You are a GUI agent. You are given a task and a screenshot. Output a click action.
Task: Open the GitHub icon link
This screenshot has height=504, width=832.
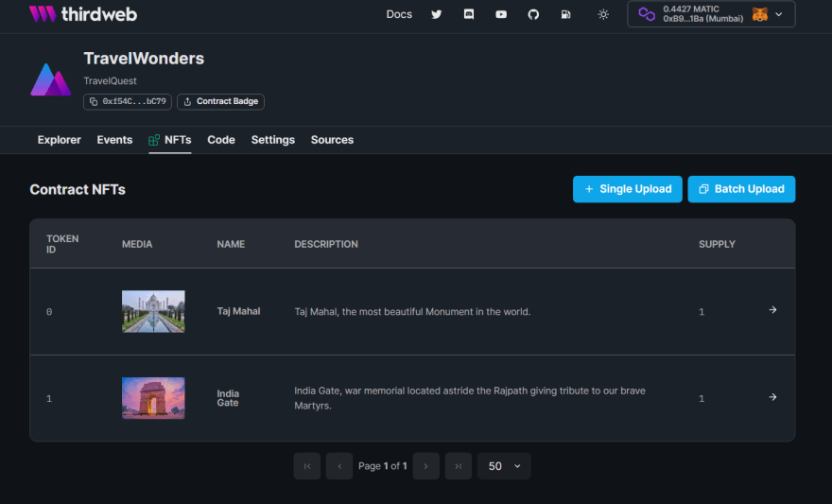(x=533, y=14)
